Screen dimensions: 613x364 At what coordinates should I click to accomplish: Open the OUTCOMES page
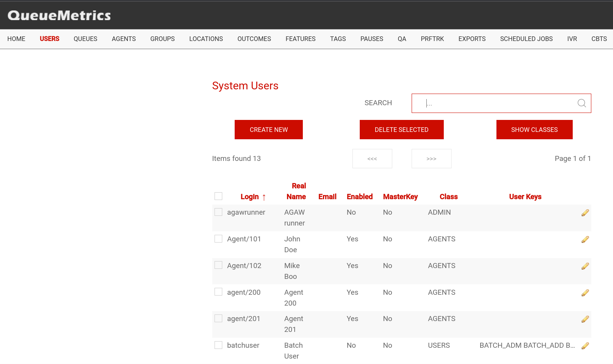[x=254, y=39]
